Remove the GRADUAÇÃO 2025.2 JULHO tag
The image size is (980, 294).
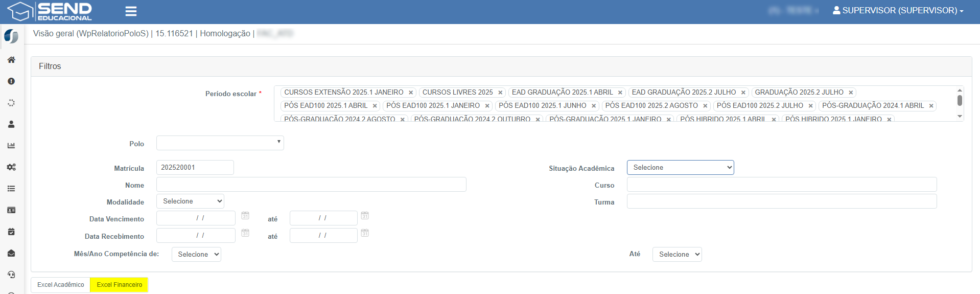[x=851, y=93]
